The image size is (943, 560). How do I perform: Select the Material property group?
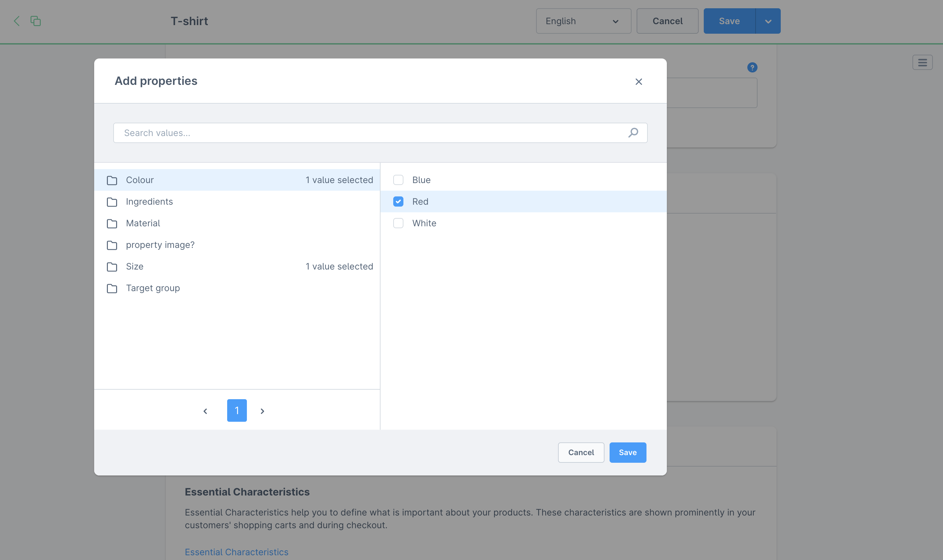click(x=143, y=223)
